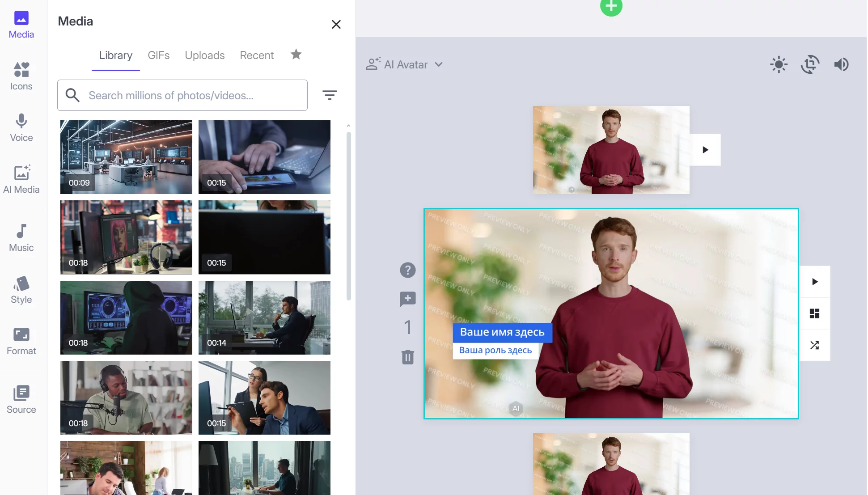This screenshot has width=868, height=495.
Task: Expand the AI Avatar dropdown
Action: (x=405, y=64)
